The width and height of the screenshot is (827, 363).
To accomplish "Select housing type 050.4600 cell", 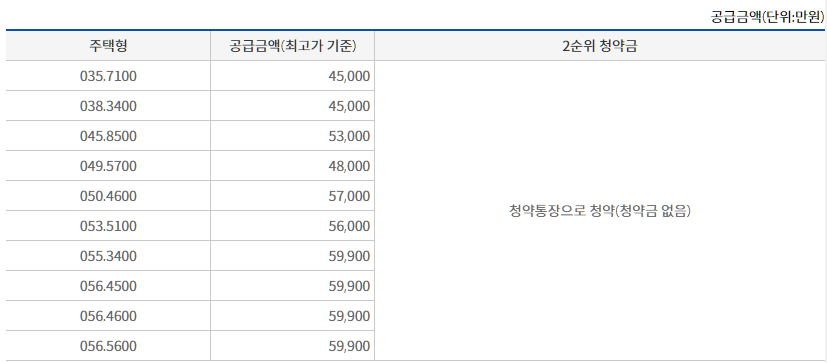I will 108,196.
